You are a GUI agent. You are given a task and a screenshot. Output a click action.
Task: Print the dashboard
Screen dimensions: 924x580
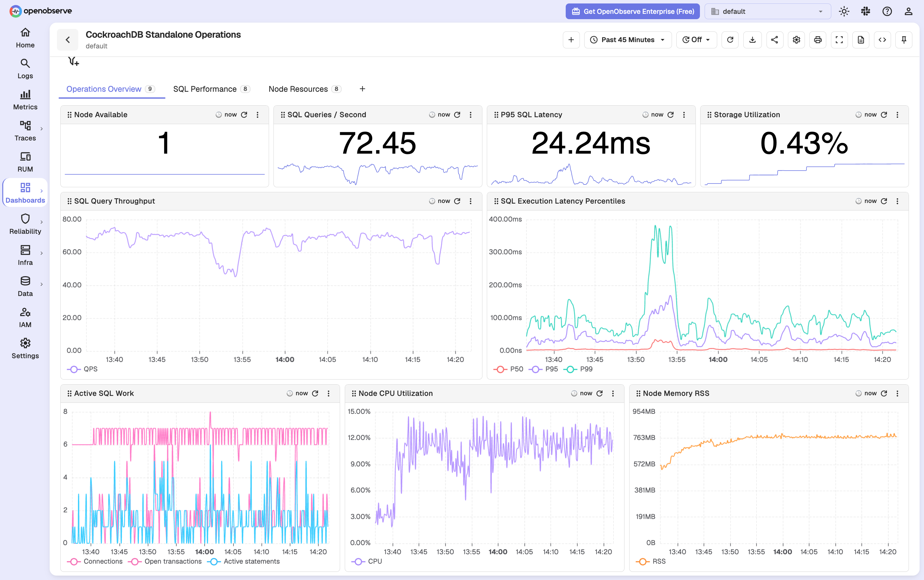point(818,40)
